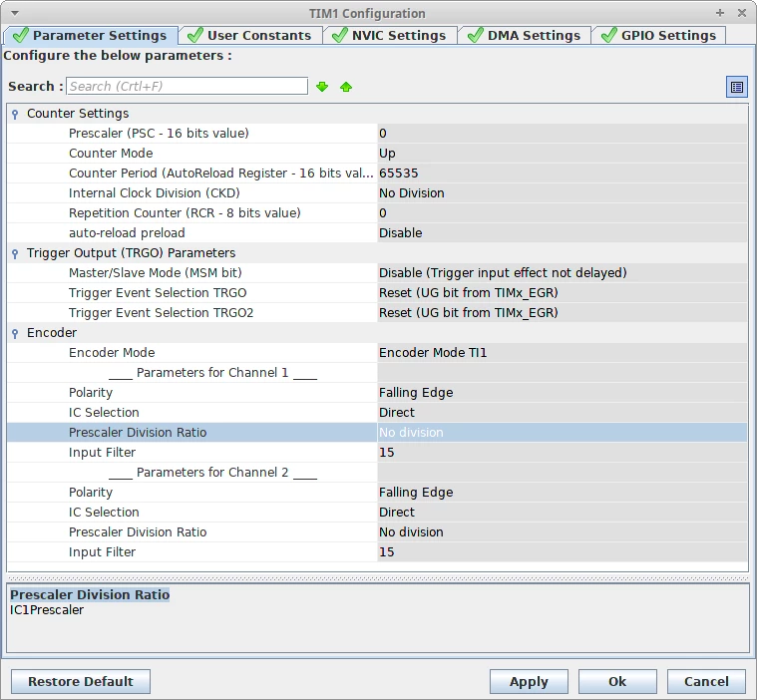Image resolution: width=757 pixels, height=700 pixels.
Task: Click the plus maximize icon in the title bar
Action: pyautogui.click(x=720, y=13)
